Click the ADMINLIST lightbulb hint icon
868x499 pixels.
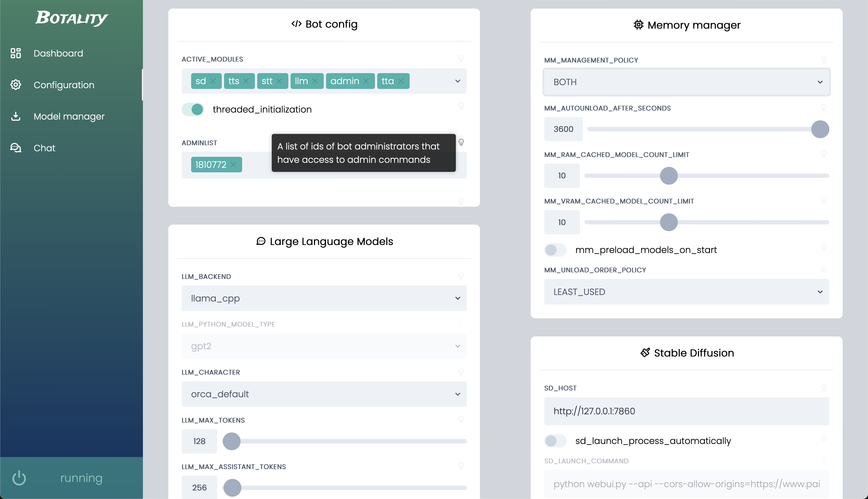coord(461,142)
